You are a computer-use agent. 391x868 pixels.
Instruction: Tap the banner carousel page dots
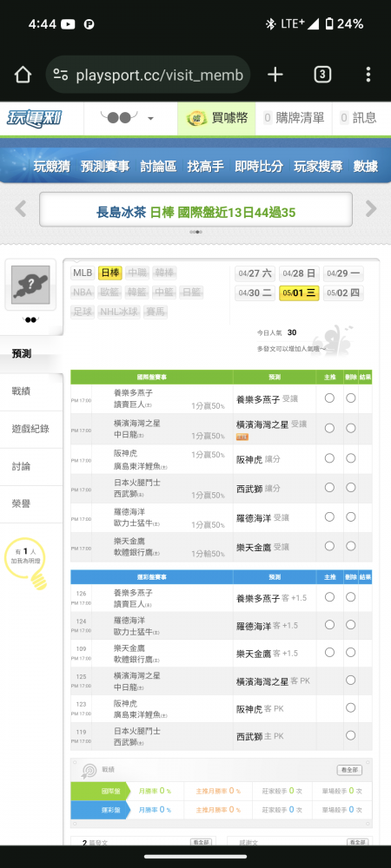tap(195, 232)
